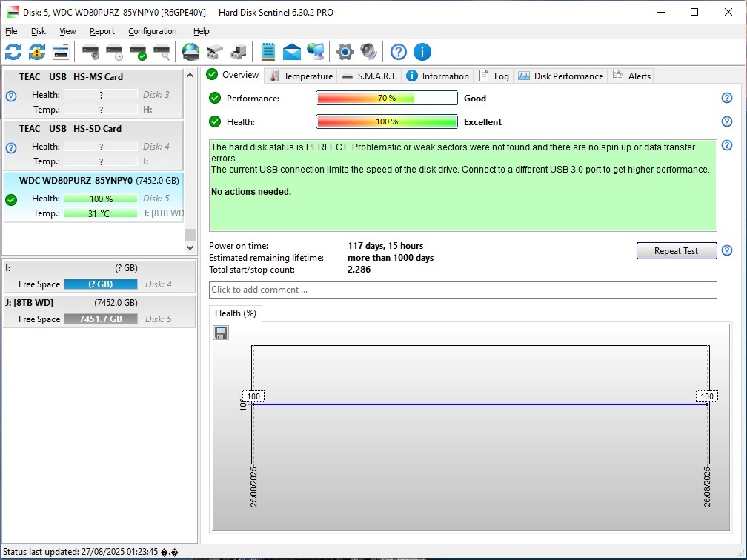Click the Repeat Test button

click(x=677, y=250)
